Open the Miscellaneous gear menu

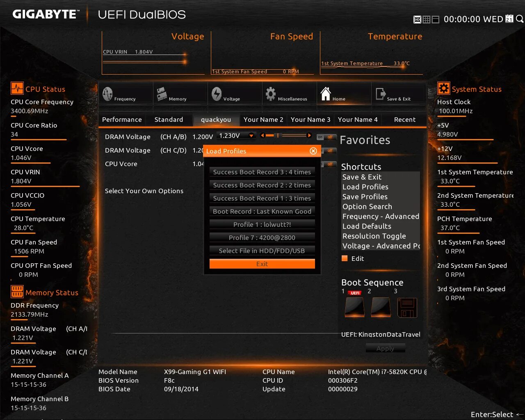click(x=271, y=94)
